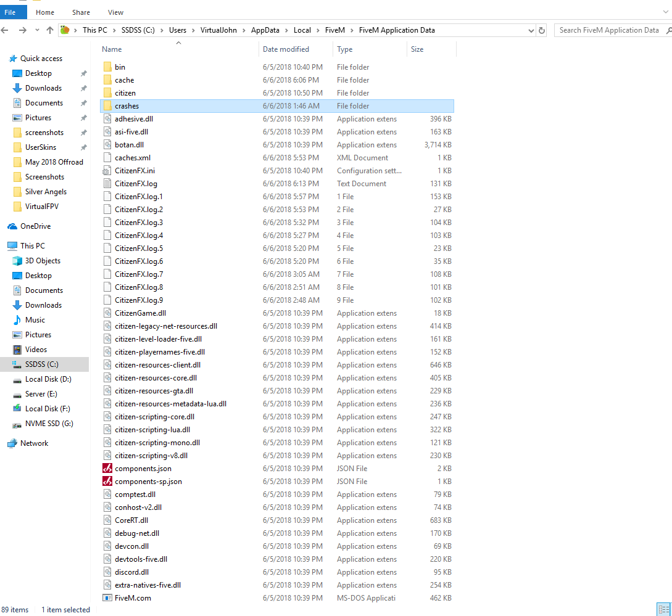Click the Network icon in the navigation pane
Image resolution: width=672 pixels, height=616 pixels.
click(12, 443)
